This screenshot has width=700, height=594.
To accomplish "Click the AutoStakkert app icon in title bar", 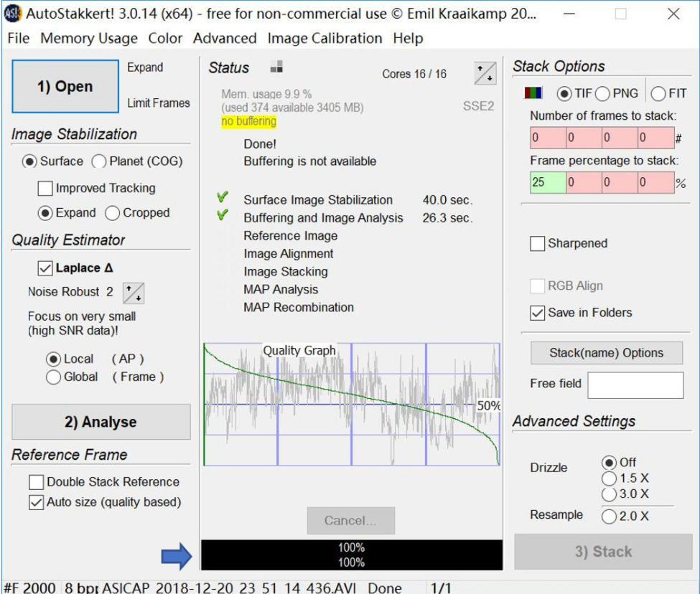I will (12, 14).
